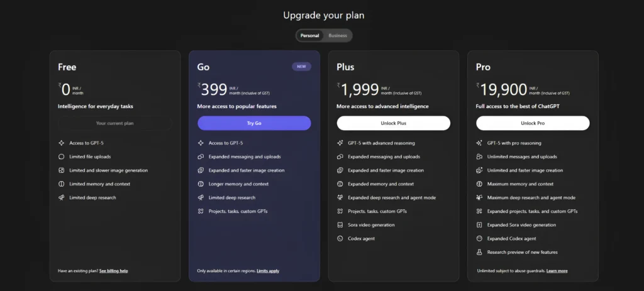Click the Limited file uploads icon in Free
Screen dimensions: 644x291
click(x=62, y=156)
